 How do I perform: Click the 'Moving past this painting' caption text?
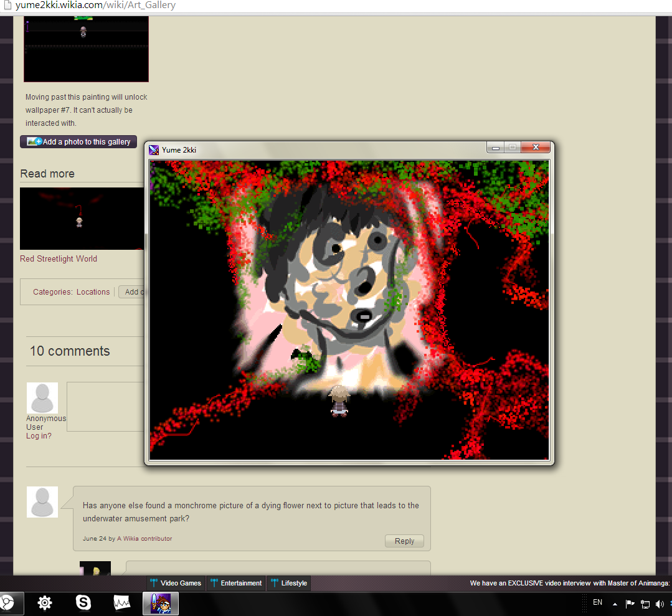[x=86, y=110]
